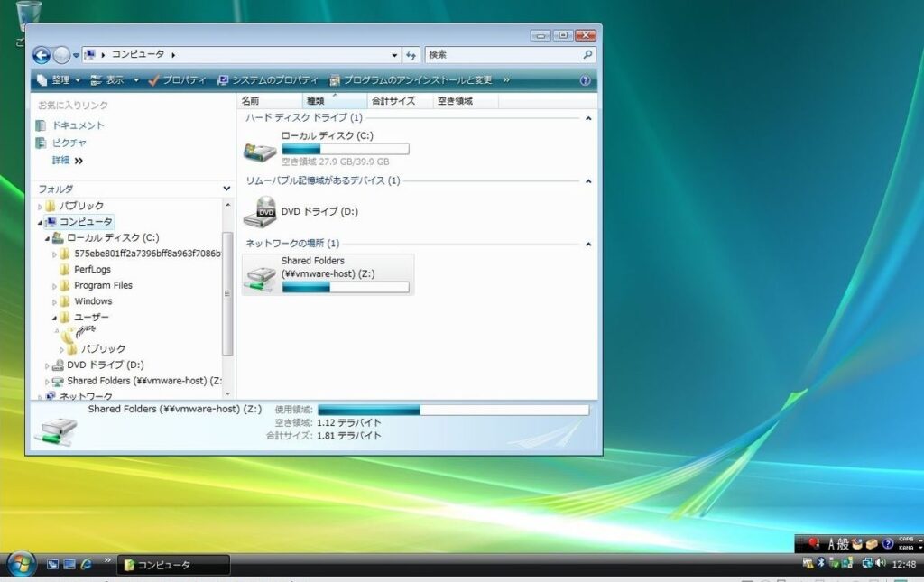Click the greyed-out Forward navigation button
This screenshot has width=924, height=582.
tap(61, 55)
